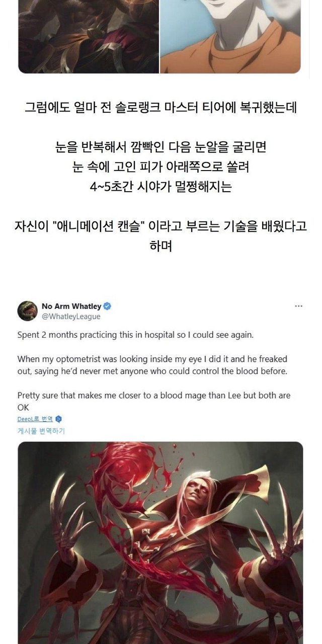Click the line starting "눈 속에 고인 피가"

[x=160, y=167]
